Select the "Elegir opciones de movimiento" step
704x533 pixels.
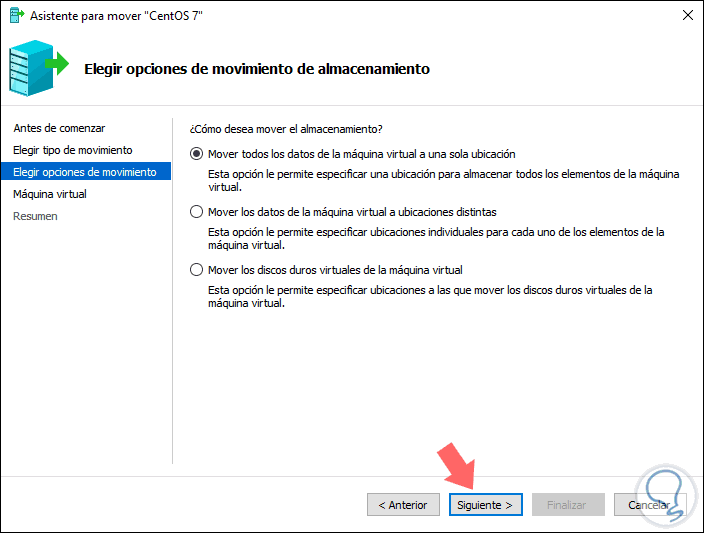tap(84, 172)
